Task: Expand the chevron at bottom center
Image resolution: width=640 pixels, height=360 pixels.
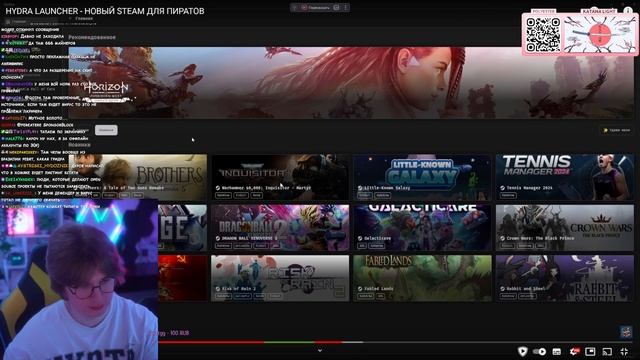Action: click(320, 350)
